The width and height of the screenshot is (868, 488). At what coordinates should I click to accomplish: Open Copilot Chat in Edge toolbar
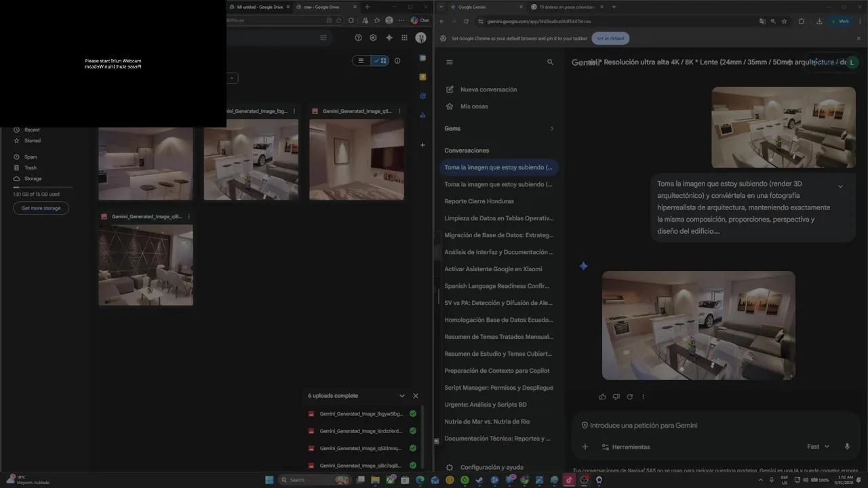click(420, 20)
